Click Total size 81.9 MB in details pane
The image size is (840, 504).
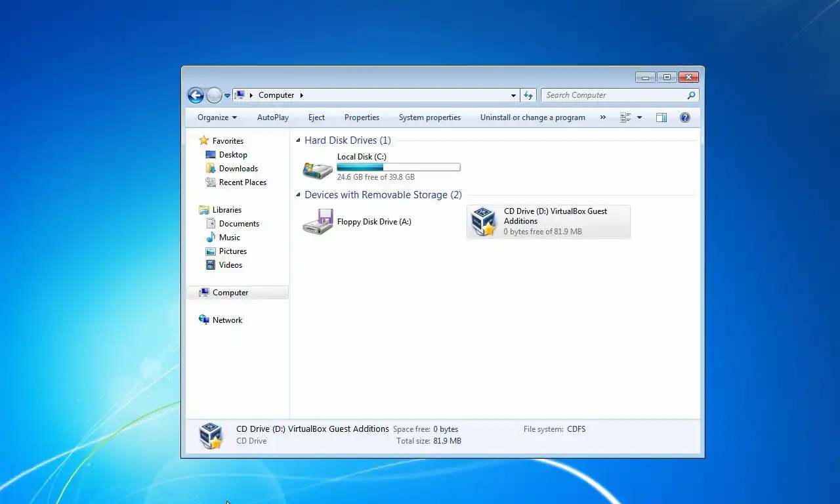click(x=429, y=441)
